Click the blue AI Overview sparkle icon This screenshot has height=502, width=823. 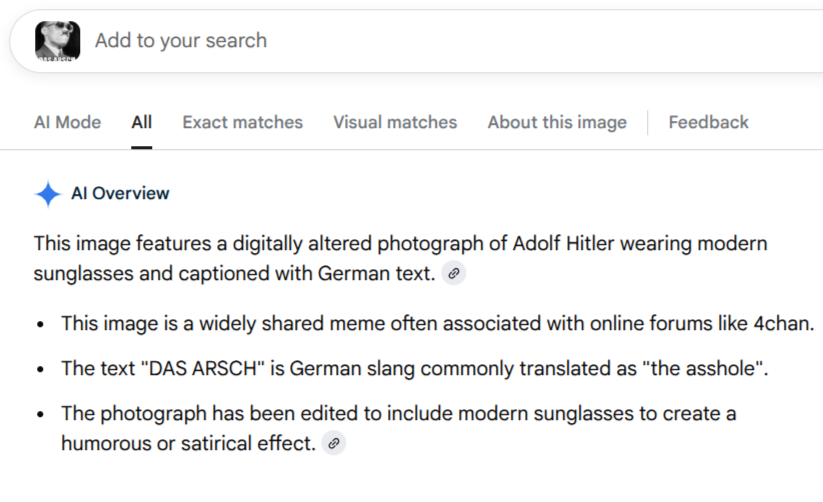(48, 194)
